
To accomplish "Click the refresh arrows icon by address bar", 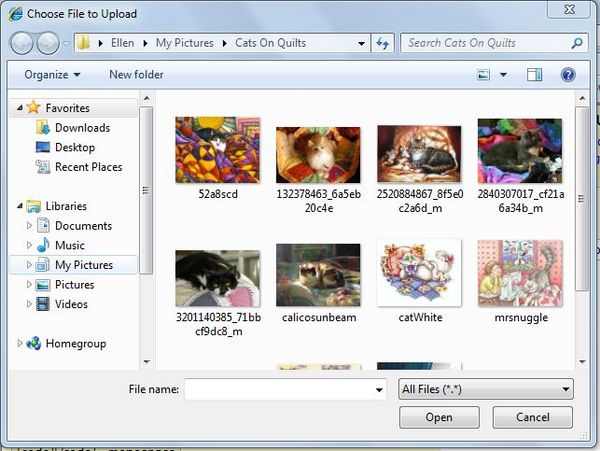I will pyautogui.click(x=382, y=43).
